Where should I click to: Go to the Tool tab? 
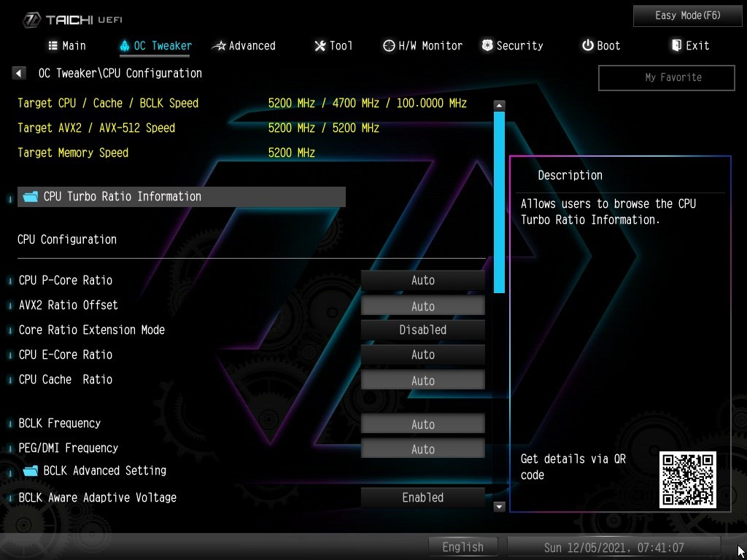click(x=333, y=46)
